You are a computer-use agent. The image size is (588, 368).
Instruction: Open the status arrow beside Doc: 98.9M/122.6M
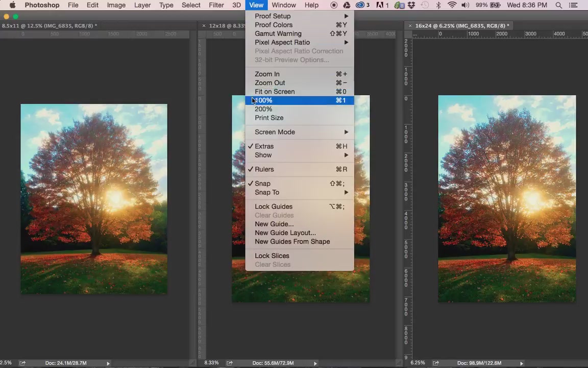click(x=522, y=363)
